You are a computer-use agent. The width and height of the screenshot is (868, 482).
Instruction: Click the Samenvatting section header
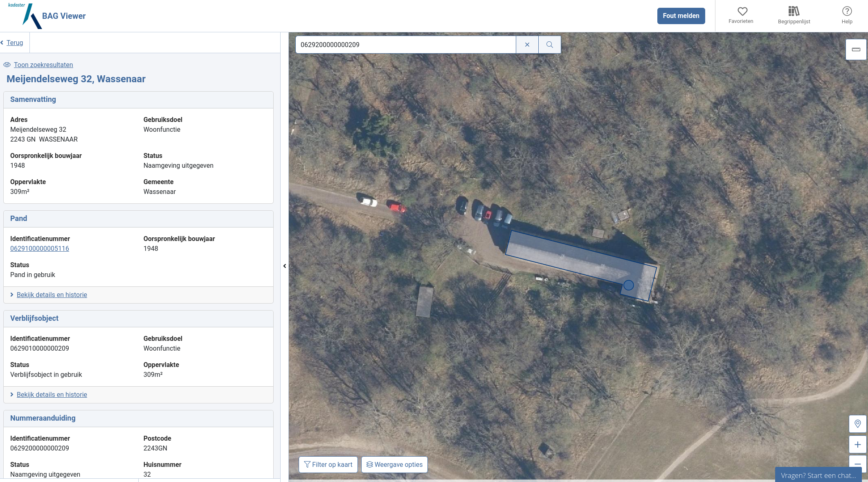pos(138,100)
